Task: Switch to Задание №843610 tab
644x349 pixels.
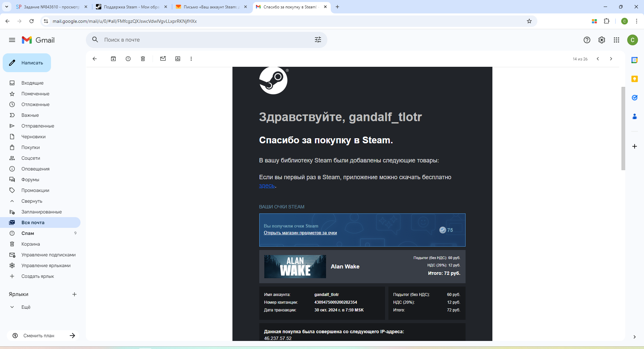Action: coord(52,7)
